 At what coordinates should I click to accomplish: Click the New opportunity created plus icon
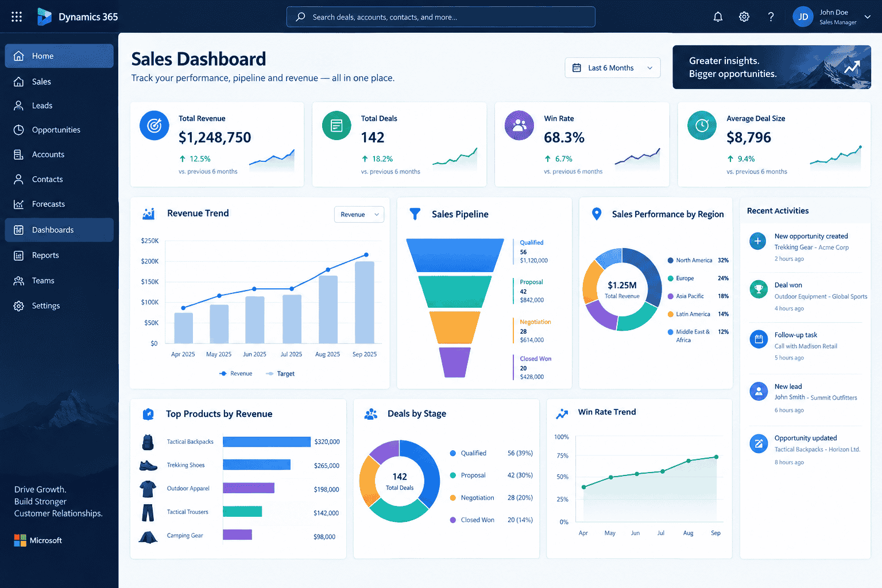click(x=758, y=241)
